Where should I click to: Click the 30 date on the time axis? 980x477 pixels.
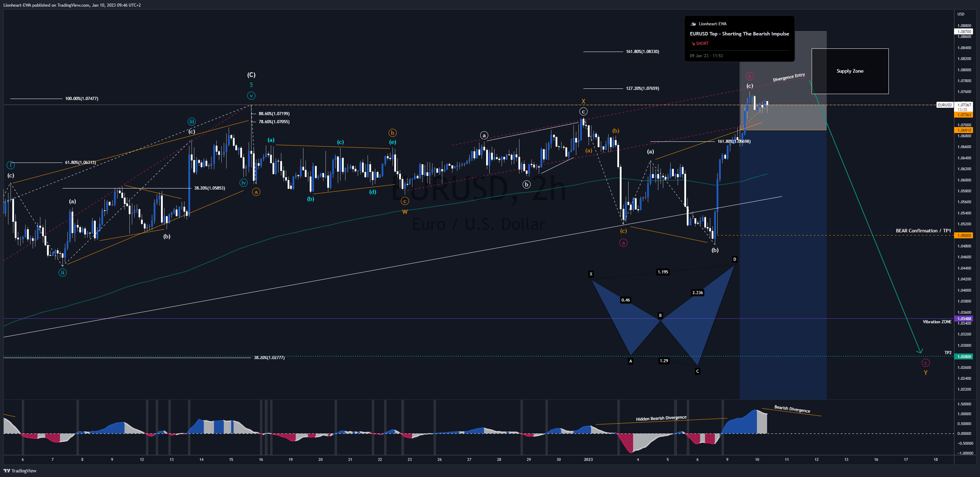(558, 459)
